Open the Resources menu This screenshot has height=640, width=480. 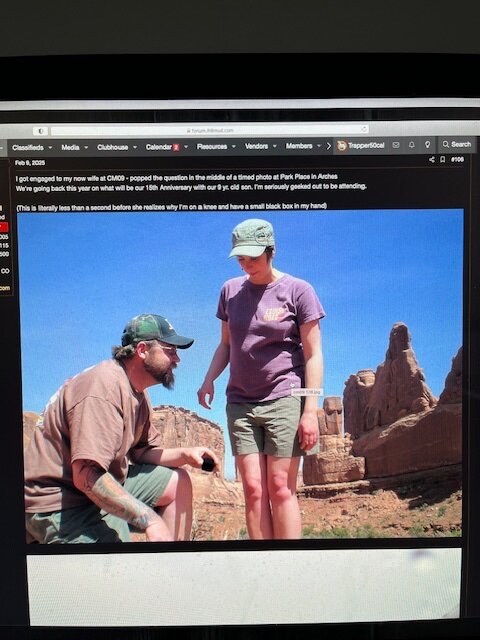212,147
